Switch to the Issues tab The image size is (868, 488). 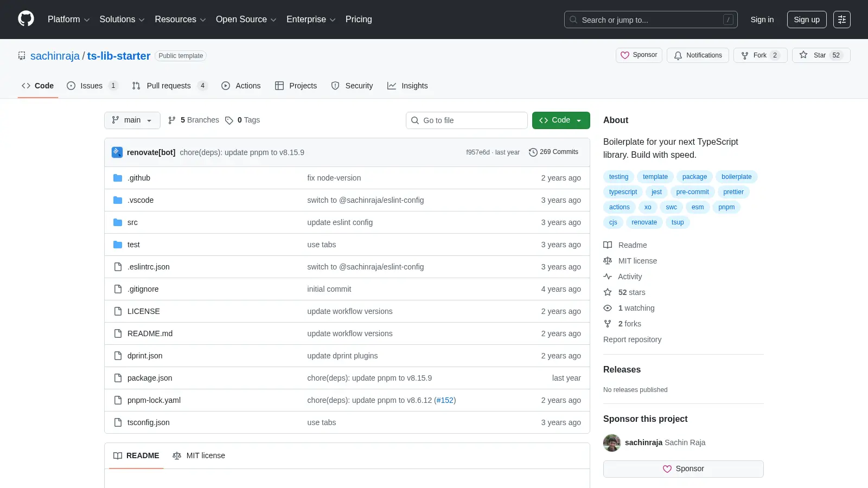tap(92, 86)
